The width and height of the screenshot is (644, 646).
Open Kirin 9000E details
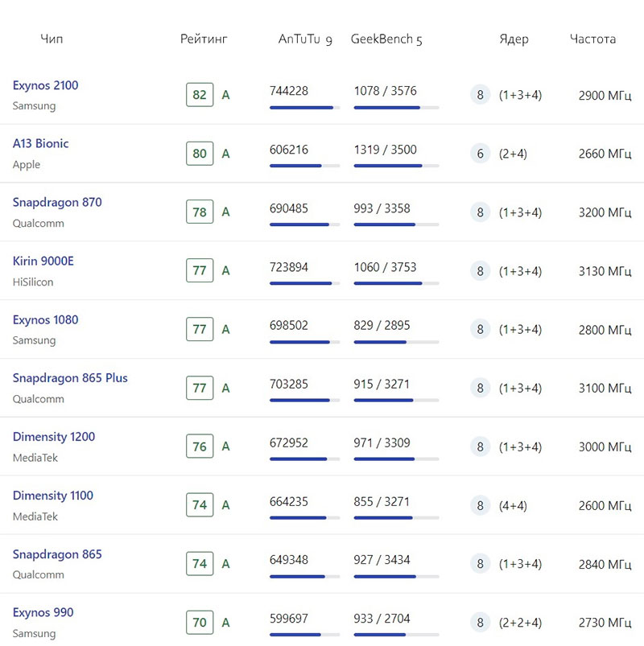tap(43, 261)
